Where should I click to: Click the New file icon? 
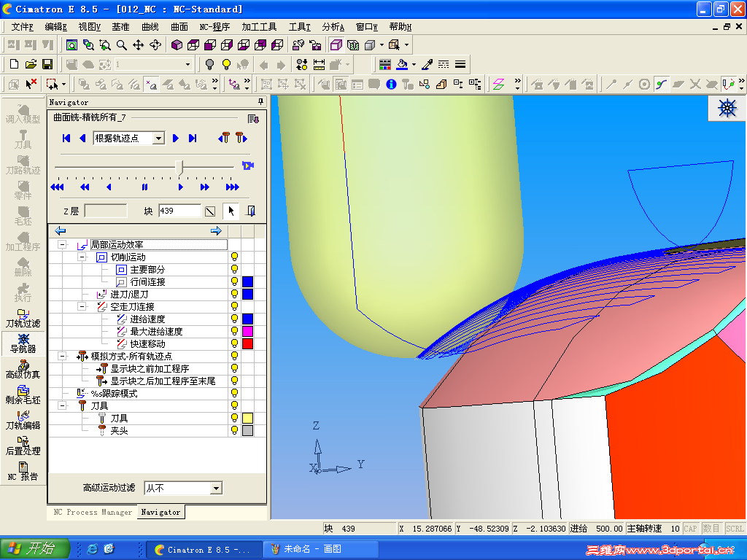(x=15, y=64)
